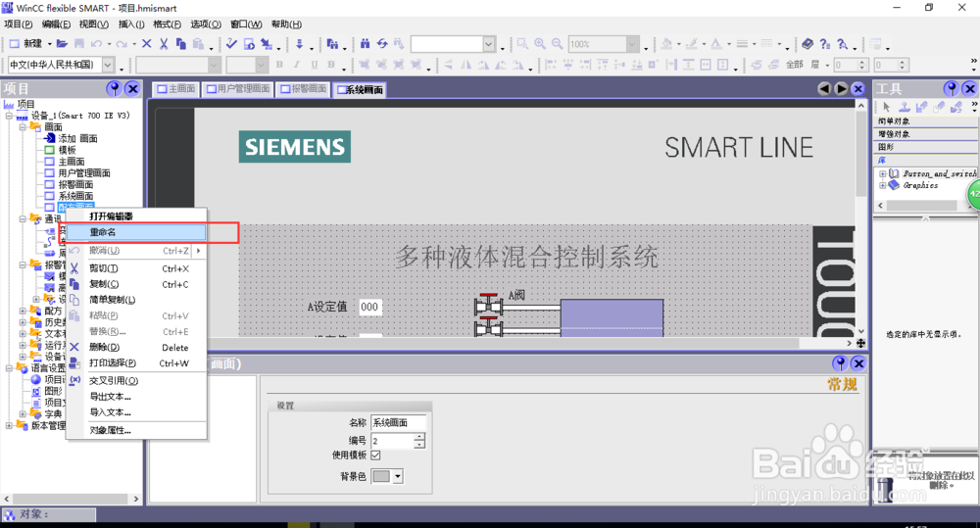Screen dimensions: 980x528
Task: Switch to the 用户管理画面 tab
Action: [x=238, y=89]
